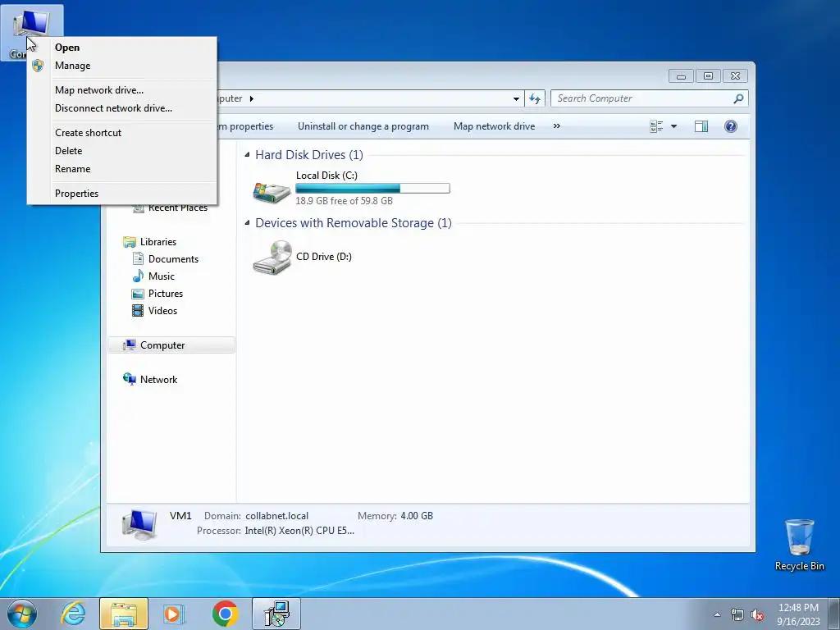This screenshot has width=840, height=630.
Task: Launch Internet Explorer from taskbar
Action: point(73,614)
